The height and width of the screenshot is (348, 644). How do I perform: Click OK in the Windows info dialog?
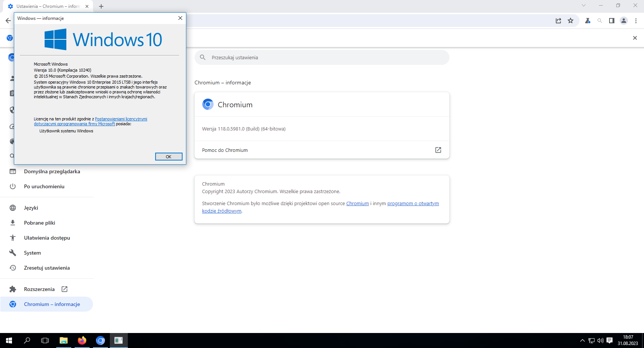pos(169,157)
